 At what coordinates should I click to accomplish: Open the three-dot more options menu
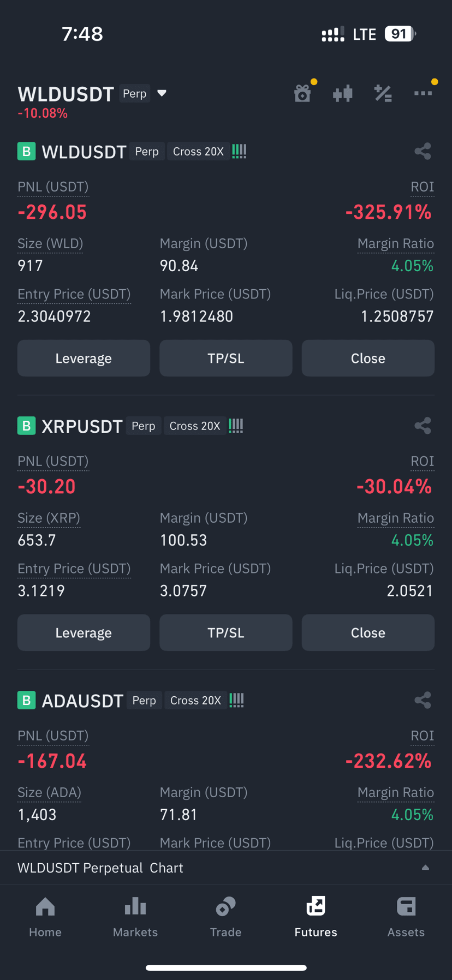coord(423,93)
